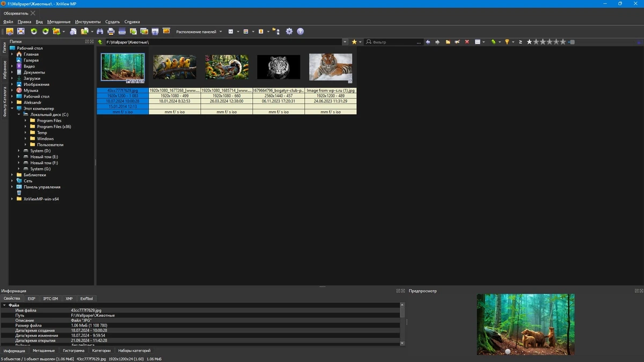Expand the System (D:) drive node
Viewport: 644px width, 362px height.
tap(19, 151)
